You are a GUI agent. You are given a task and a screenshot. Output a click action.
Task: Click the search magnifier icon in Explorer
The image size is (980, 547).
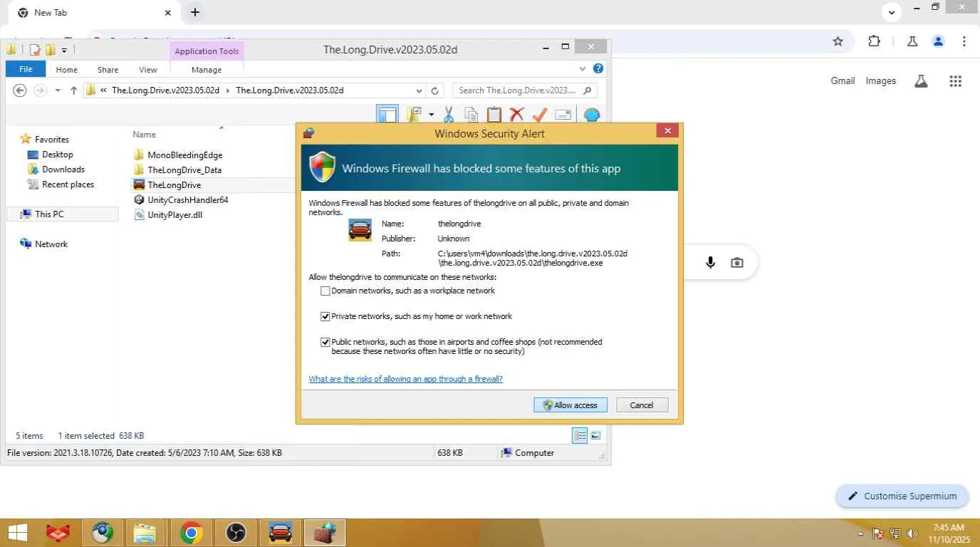588,90
